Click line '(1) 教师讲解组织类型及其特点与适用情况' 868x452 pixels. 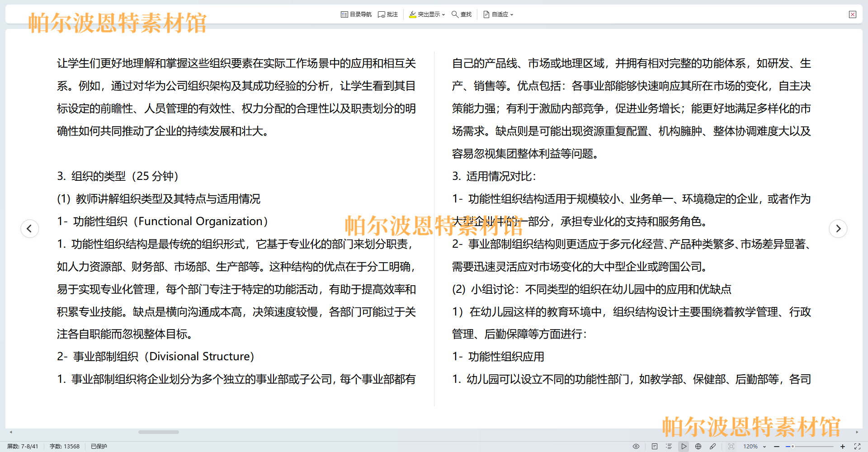pos(159,199)
